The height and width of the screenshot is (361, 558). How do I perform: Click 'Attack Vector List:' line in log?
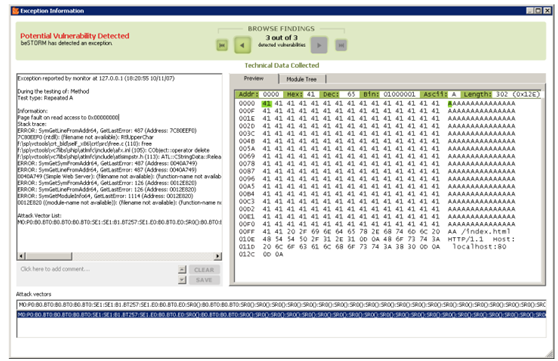tap(40, 215)
